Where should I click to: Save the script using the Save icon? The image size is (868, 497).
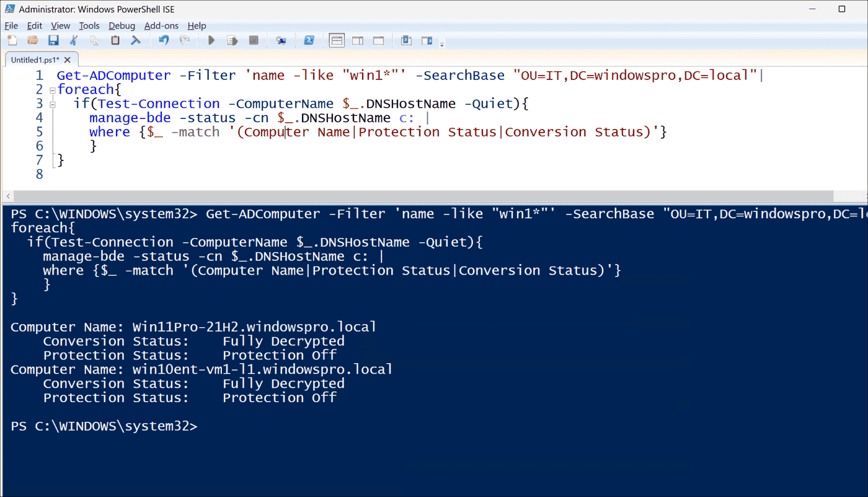[x=53, y=40]
